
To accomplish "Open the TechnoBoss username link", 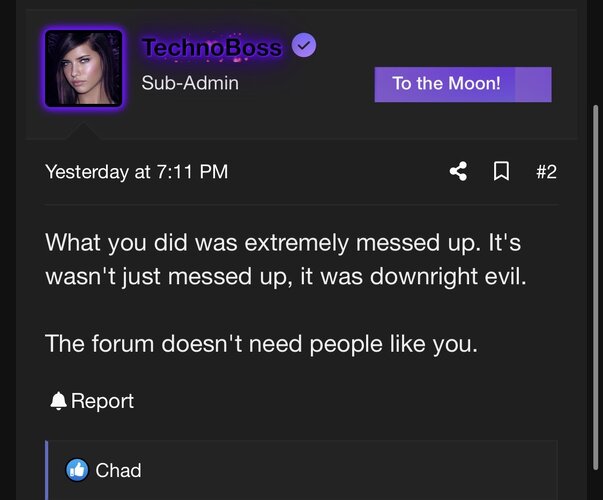I will click(x=212, y=46).
